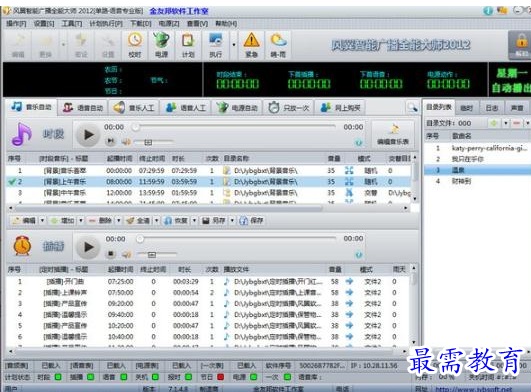Click the 全选 select-all button
Screen dimensions: 531x392
(138, 221)
